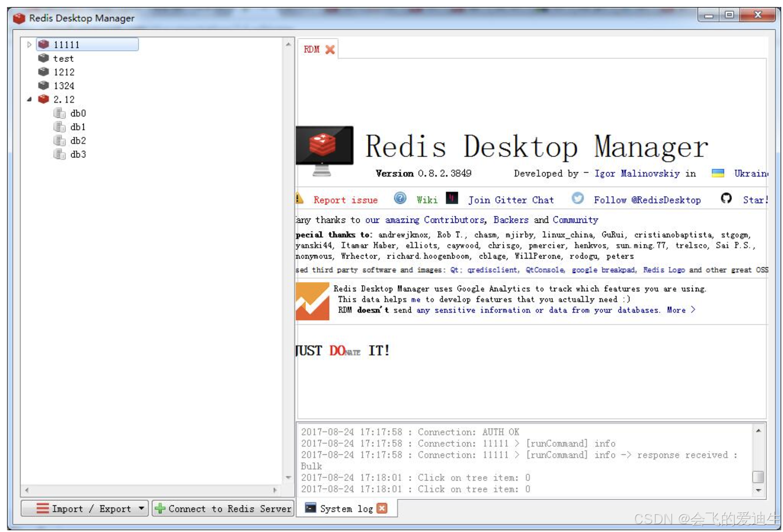The width and height of the screenshot is (783, 532).
Task: Open the QtConsole link
Action: (545, 270)
